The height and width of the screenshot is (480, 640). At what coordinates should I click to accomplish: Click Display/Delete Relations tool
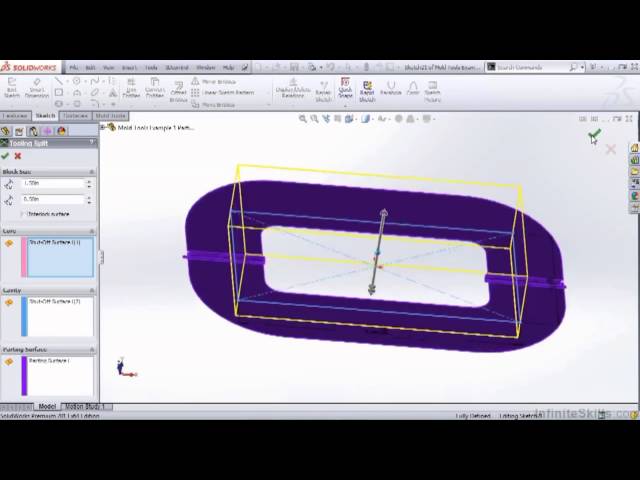click(x=293, y=88)
